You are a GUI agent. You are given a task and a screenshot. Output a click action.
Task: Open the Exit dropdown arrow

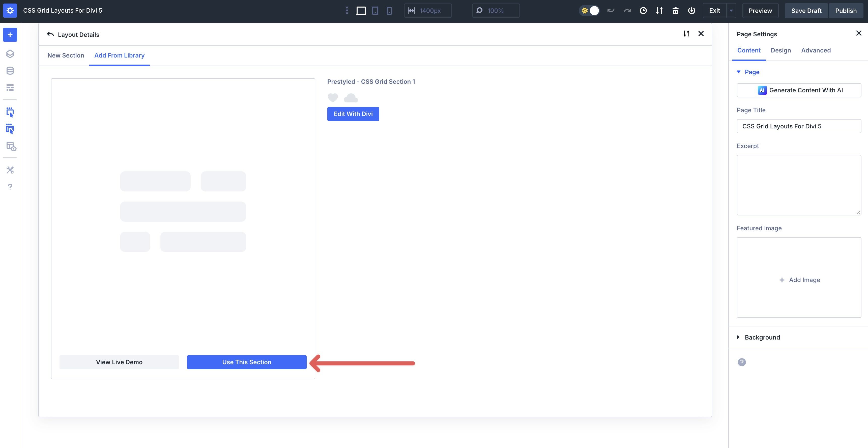pyautogui.click(x=731, y=10)
